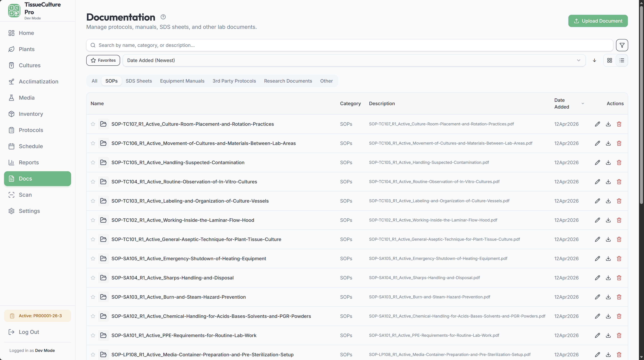Select the Other tab
The height and width of the screenshot is (360, 644).
coord(326,81)
